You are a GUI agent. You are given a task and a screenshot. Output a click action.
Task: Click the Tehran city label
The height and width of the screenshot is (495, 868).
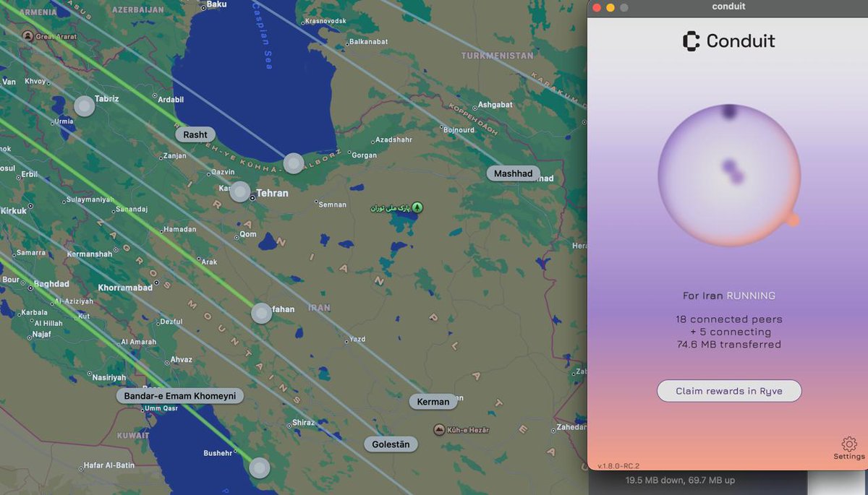(x=272, y=193)
